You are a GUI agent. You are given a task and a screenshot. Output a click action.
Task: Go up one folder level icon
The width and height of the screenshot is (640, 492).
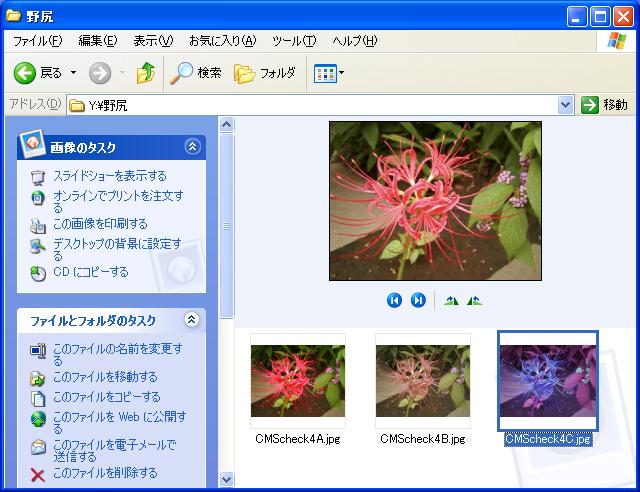click(146, 73)
